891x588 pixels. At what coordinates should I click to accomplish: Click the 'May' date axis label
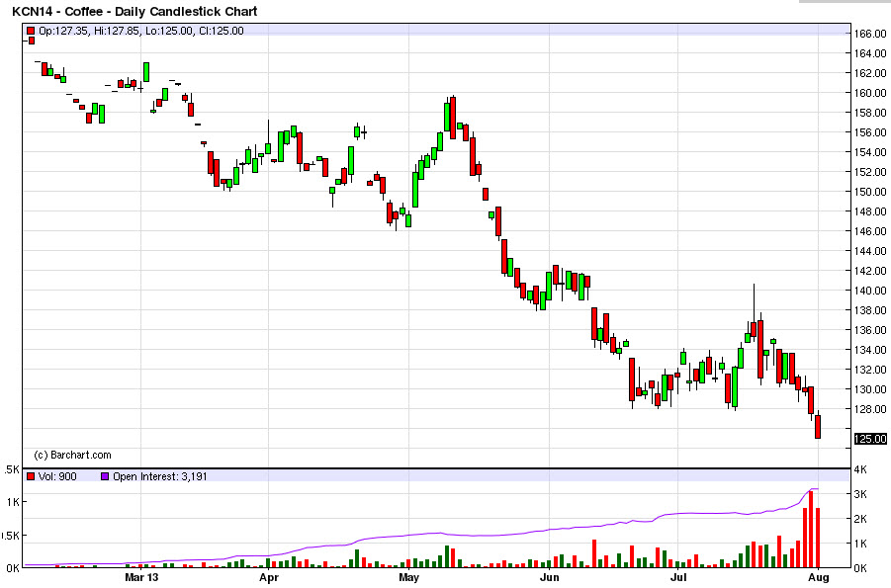coord(409,578)
